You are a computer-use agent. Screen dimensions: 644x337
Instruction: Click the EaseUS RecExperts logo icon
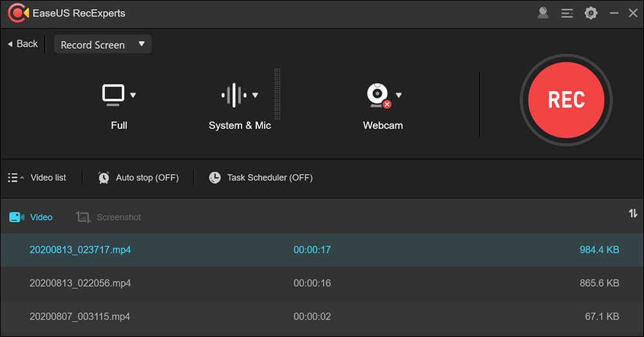(17, 13)
